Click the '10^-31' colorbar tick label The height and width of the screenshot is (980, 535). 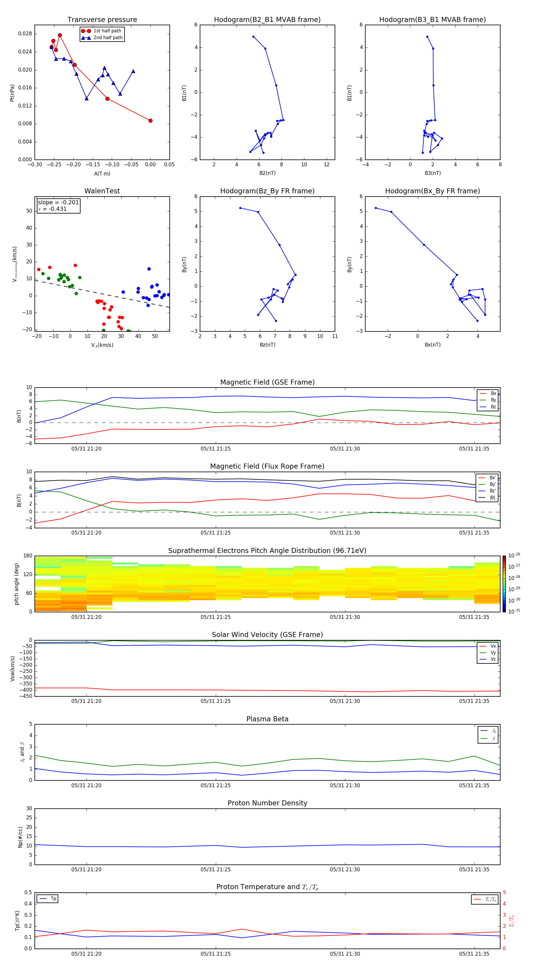coord(514,611)
